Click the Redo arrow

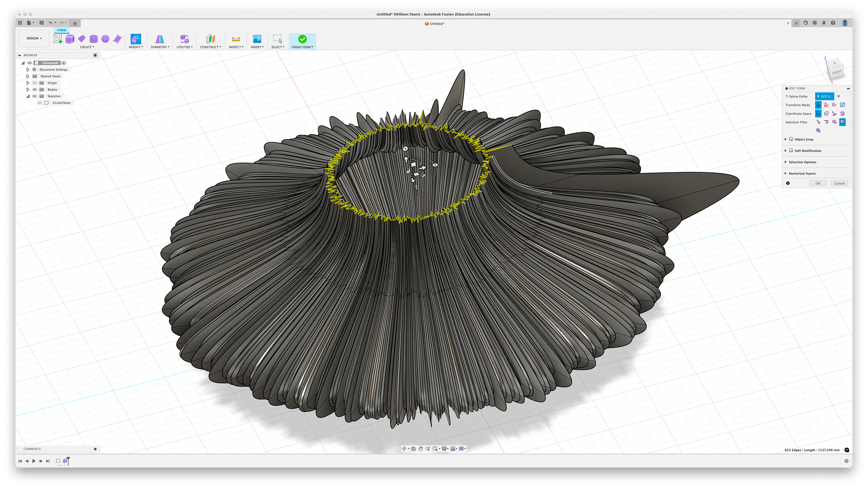click(x=61, y=23)
